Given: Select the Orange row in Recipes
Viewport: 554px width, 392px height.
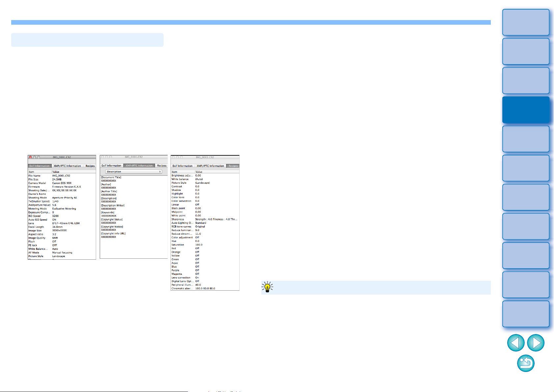Looking at the screenshot, I should [205, 252].
